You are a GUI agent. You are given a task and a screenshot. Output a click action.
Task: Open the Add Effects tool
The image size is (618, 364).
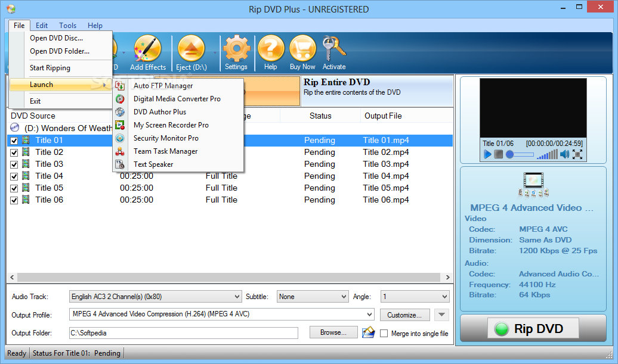[x=148, y=53]
